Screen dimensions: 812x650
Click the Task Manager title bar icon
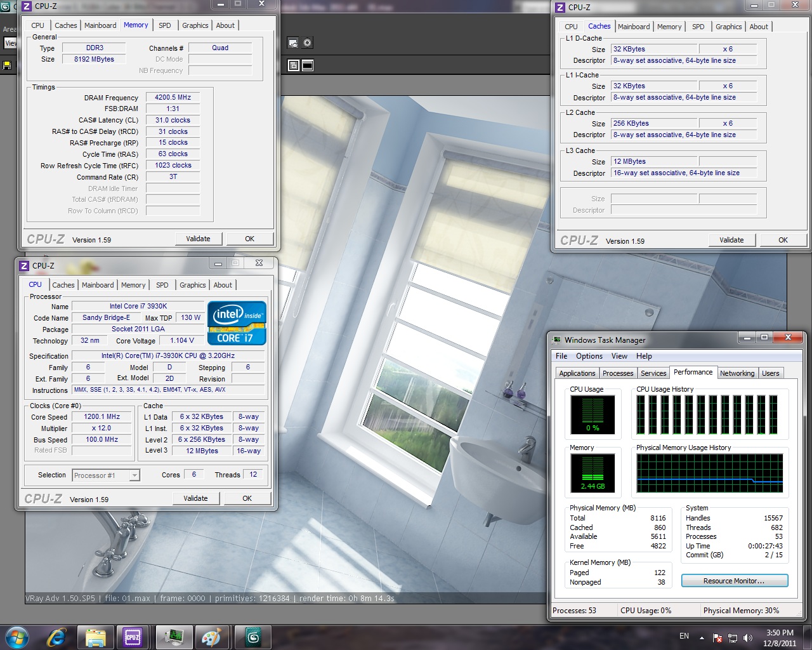point(557,340)
